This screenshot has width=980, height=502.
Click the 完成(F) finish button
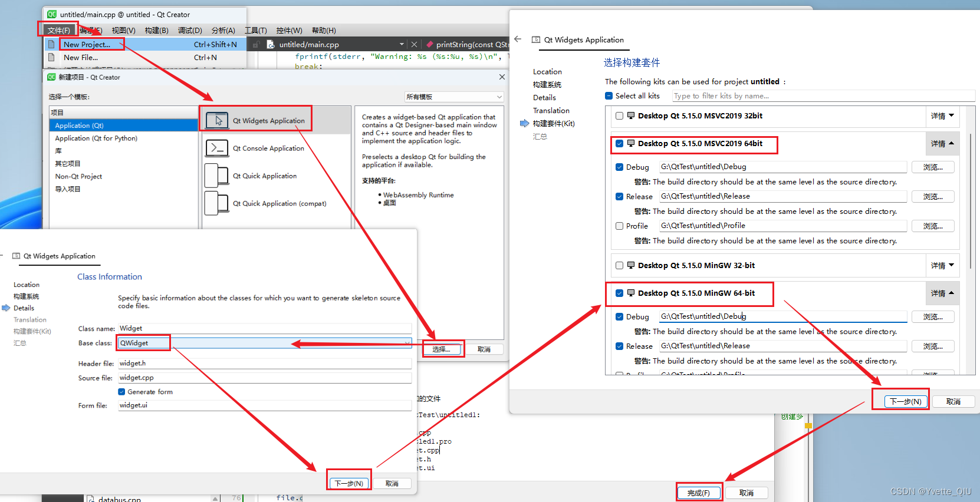(x=699, y=493)
